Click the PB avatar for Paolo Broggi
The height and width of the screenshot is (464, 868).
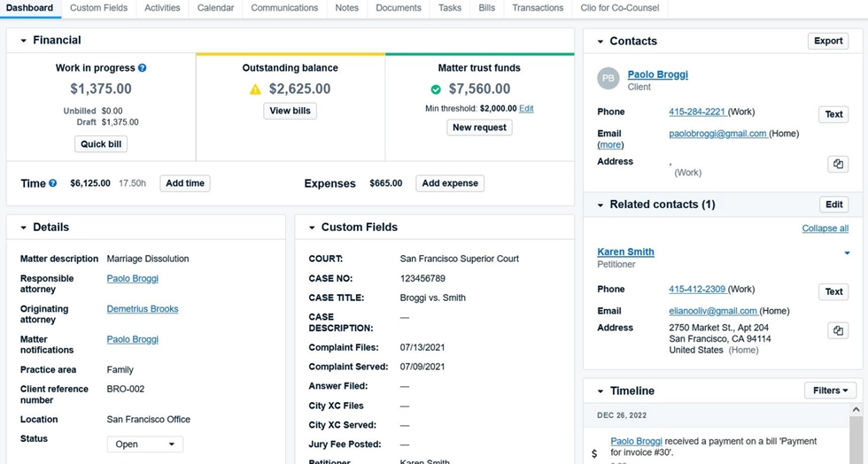click(608, 79)
